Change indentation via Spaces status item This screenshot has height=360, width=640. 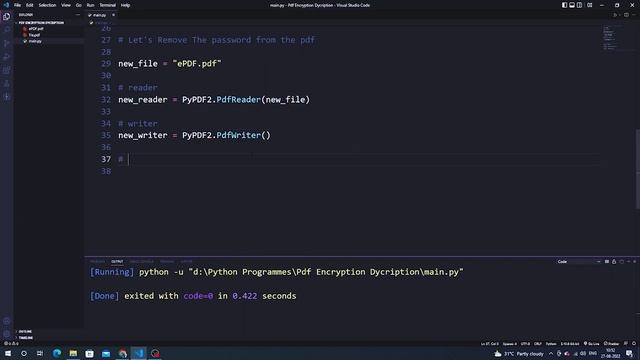click(509, 344)
